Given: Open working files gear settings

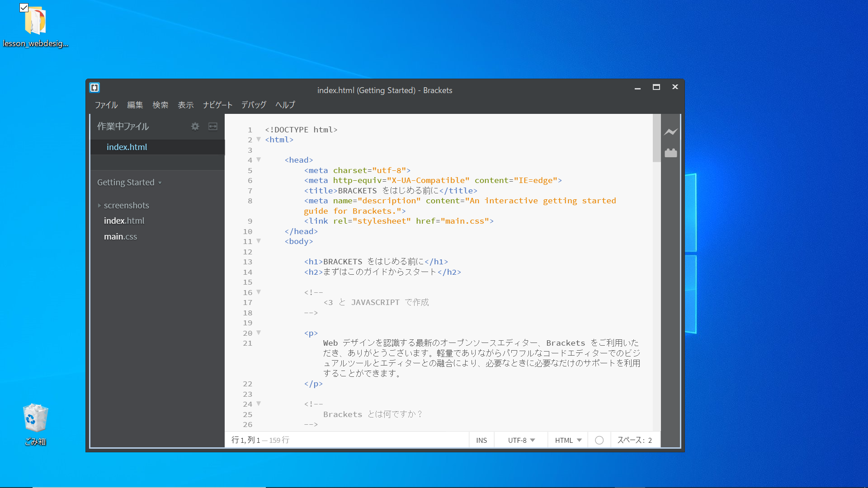Looking at the screenshot, I should 195,127.
